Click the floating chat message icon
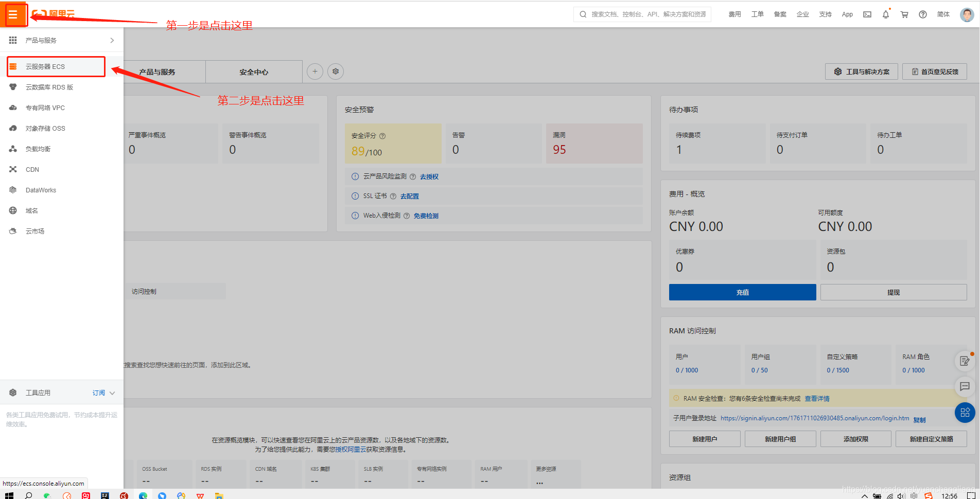 pos(965,386)
